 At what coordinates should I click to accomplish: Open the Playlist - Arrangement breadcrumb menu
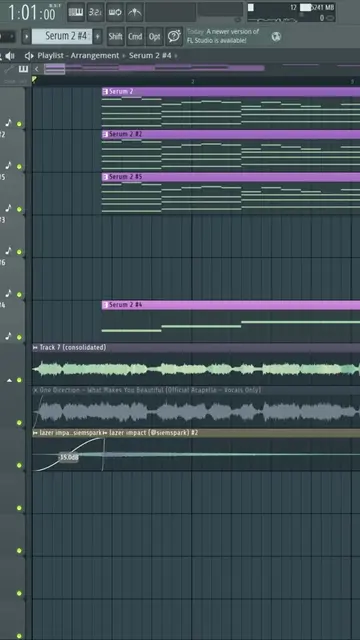tap(78, 56)
